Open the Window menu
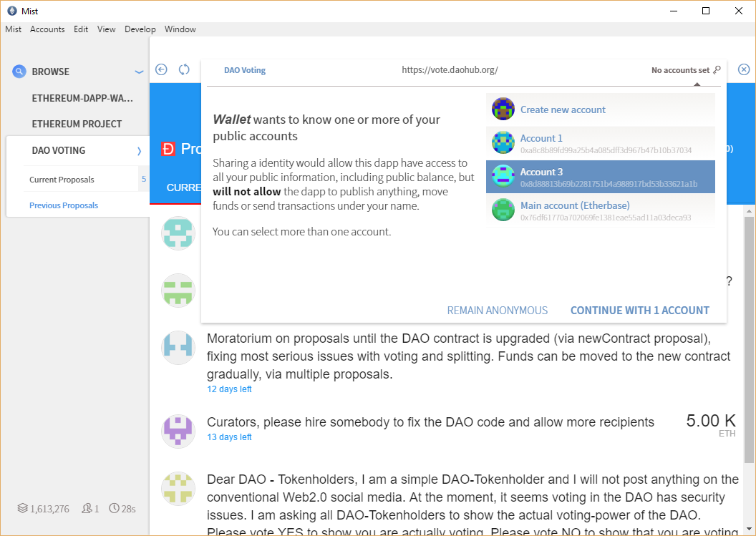756x536 pixels. tap(180, 29)
